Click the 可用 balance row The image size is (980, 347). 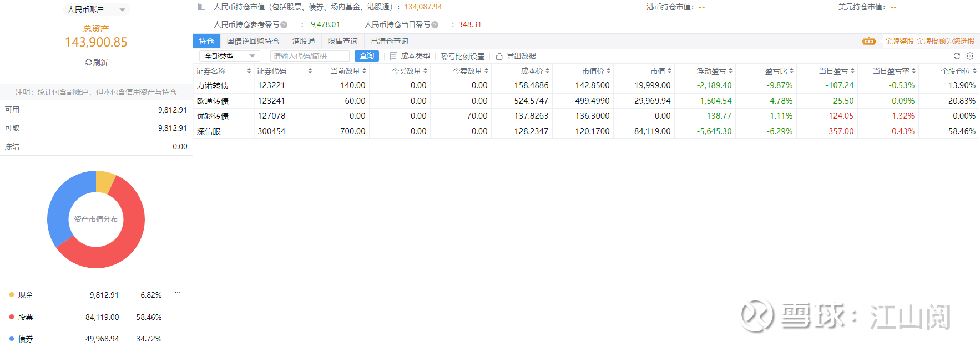(x=96, y=110)
